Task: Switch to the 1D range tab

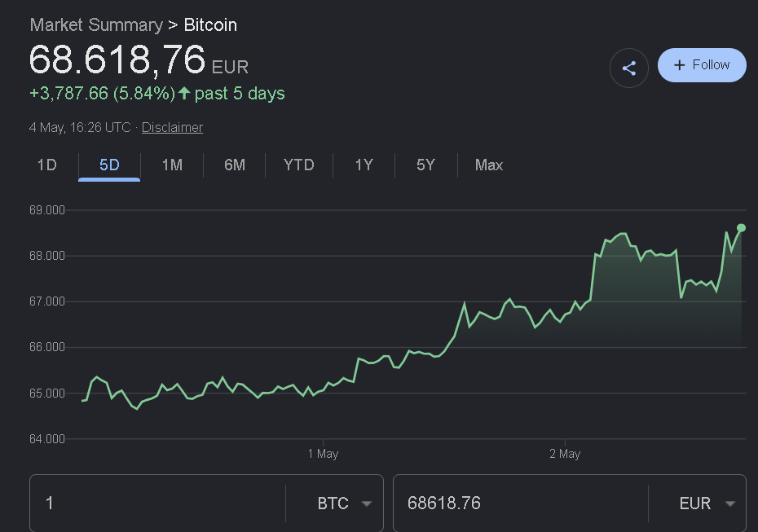Action: pos(47,165)
